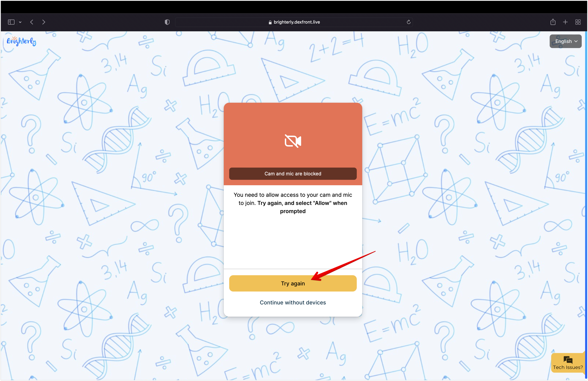Click the "Cam and mic are blocked" banner
This screenshot has height=381, width=588.
pyautogui.click(x=293, y=174)
